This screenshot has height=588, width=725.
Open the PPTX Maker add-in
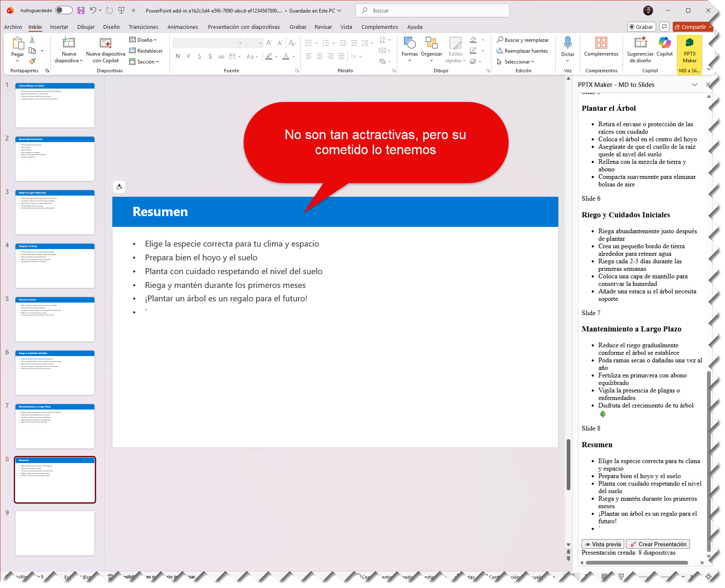click(689, 51)
